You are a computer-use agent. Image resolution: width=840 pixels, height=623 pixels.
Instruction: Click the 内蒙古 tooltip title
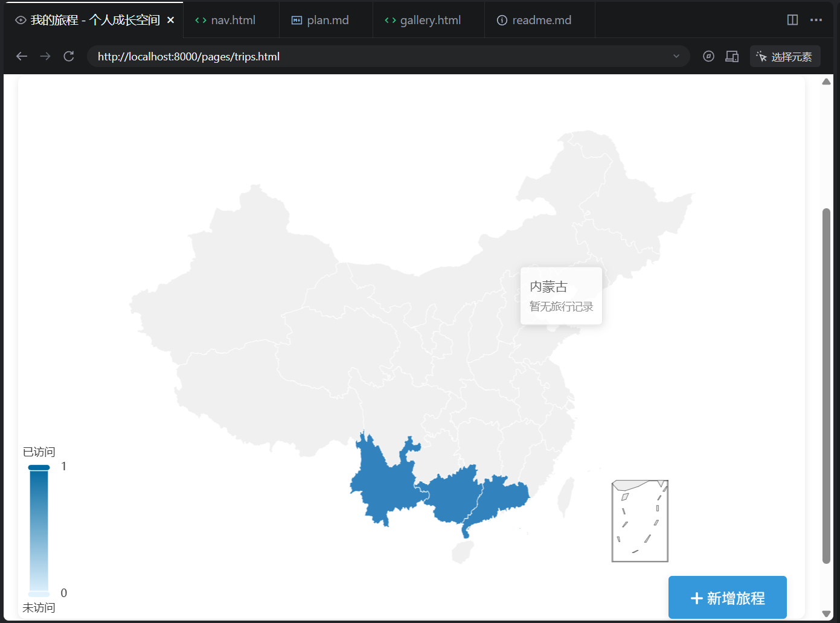548,286
